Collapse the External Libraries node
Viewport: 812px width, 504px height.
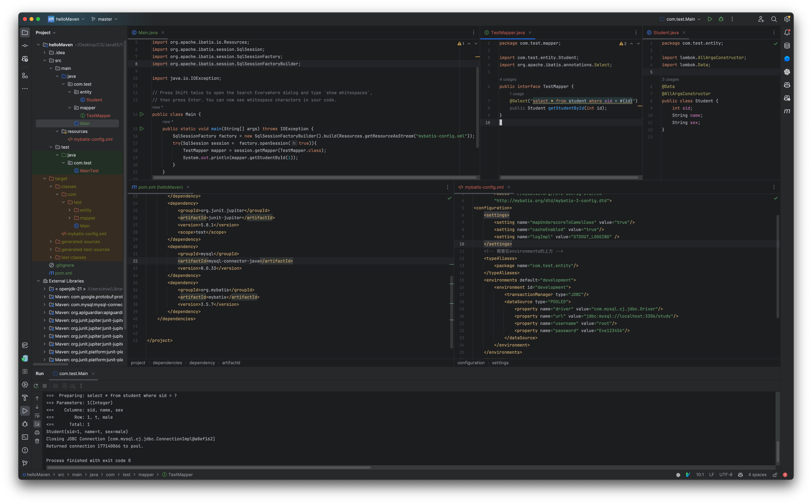[x=39, y=281]
